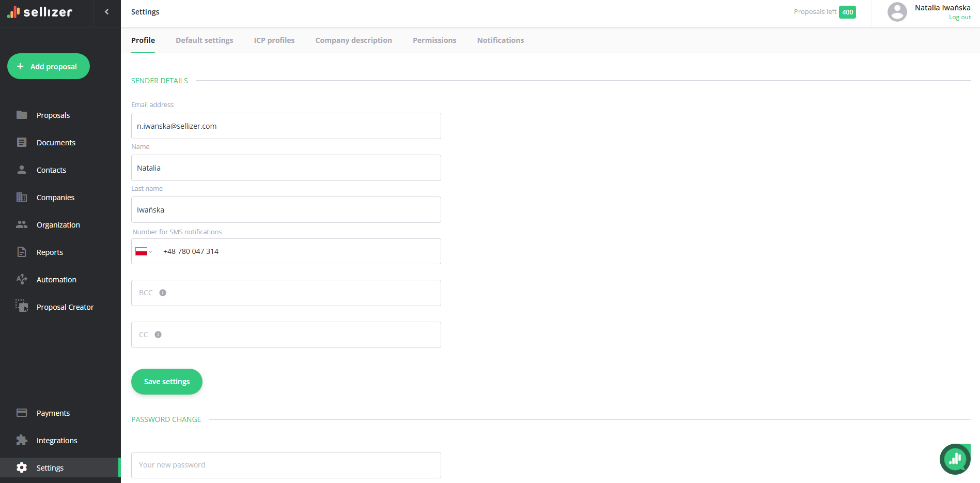Focus the Your new password field
The width and height of the screenshot is (980, 483).
point(286,465)
